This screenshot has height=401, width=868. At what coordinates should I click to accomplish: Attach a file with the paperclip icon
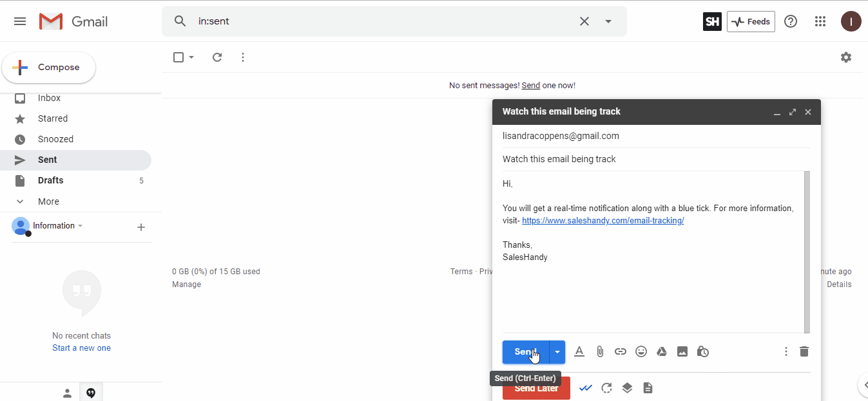point(600,351)
